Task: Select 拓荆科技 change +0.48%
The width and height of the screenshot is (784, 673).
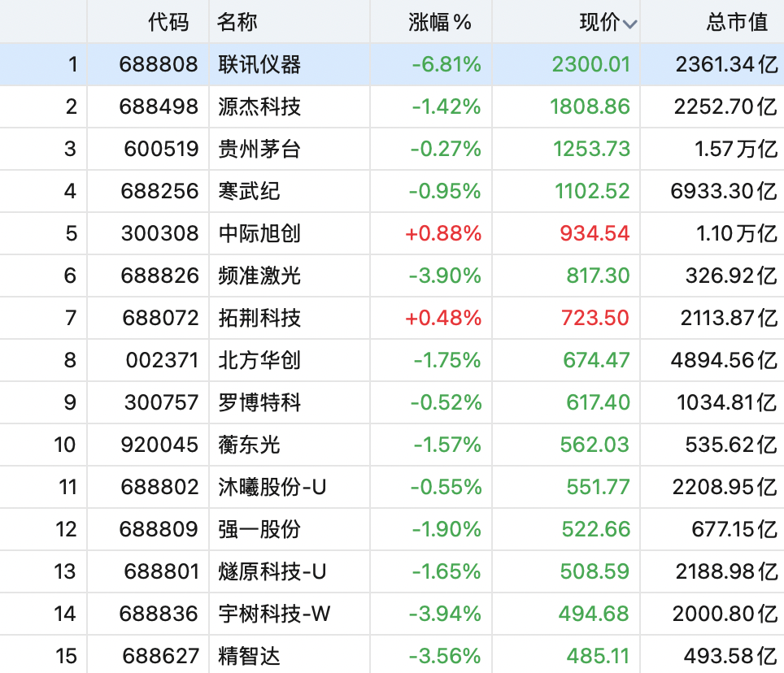Action: 443,318
